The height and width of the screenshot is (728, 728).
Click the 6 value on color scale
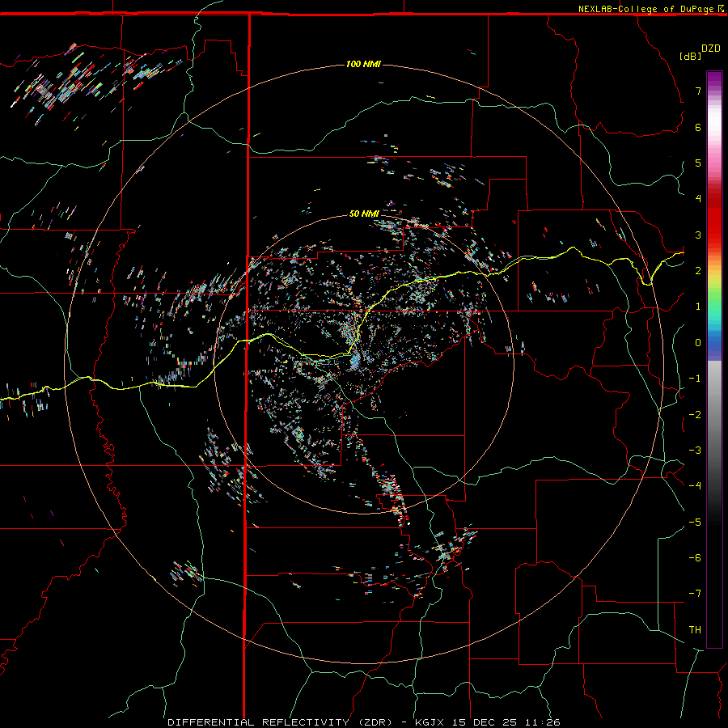(x=698, y=127)
